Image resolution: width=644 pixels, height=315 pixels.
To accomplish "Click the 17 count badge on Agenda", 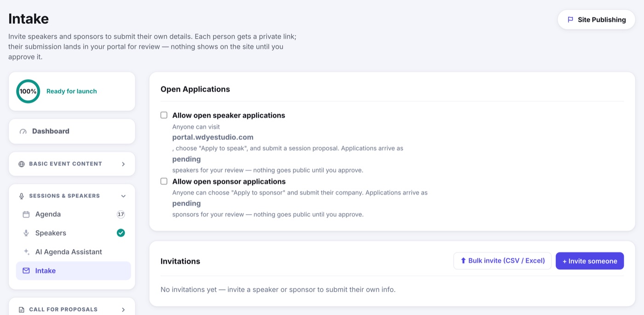I will (121, 215).
